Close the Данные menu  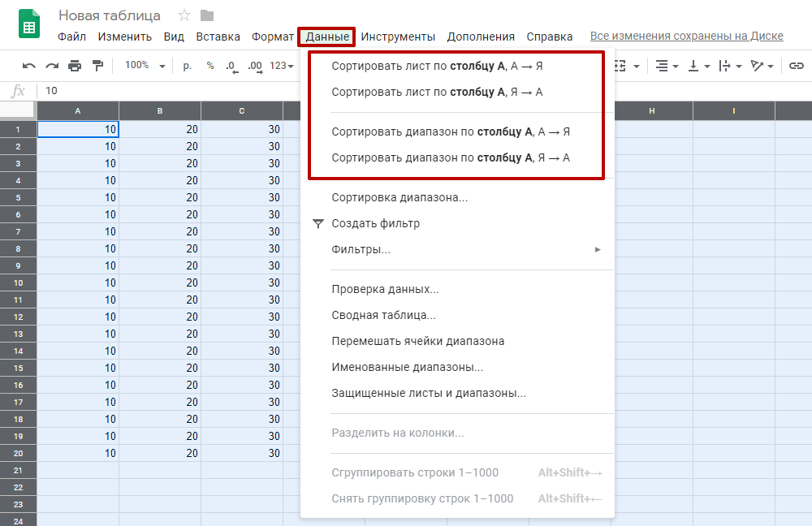[x=326, y=37]
